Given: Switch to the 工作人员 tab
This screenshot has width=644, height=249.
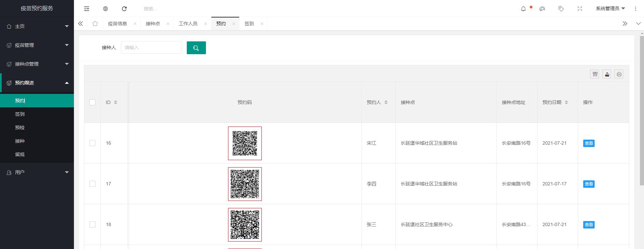Looking at the screenshot, I should (188, 24).
